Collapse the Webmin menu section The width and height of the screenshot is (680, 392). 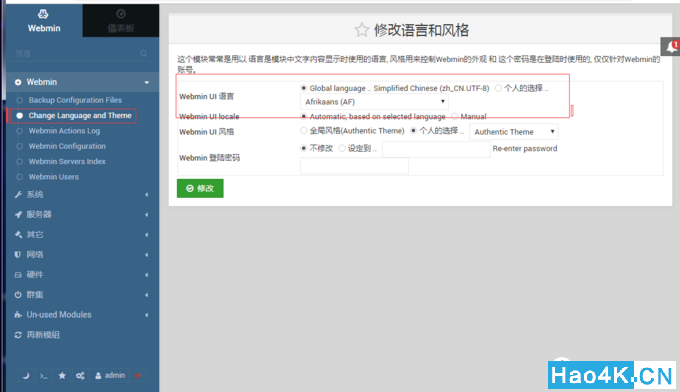click(x=147, y=82)
